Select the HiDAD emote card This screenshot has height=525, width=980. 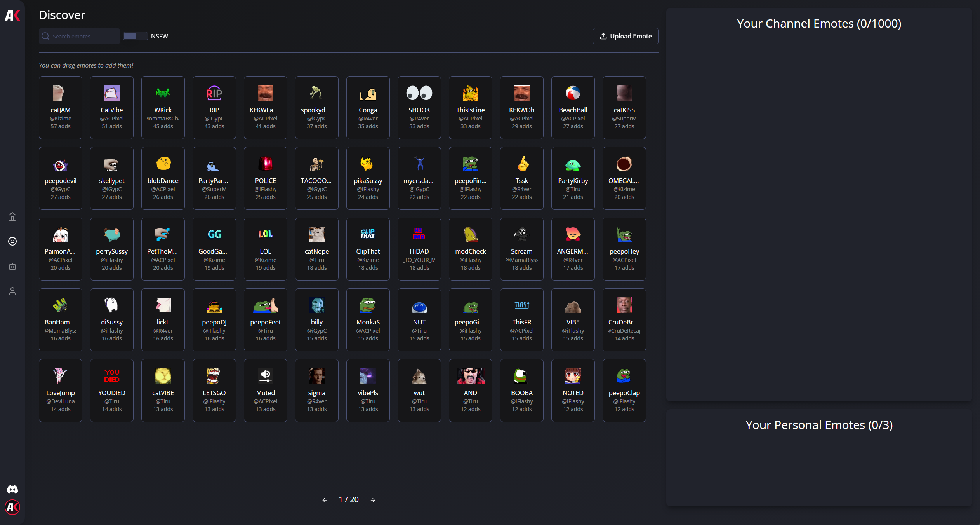coord(419,249)
